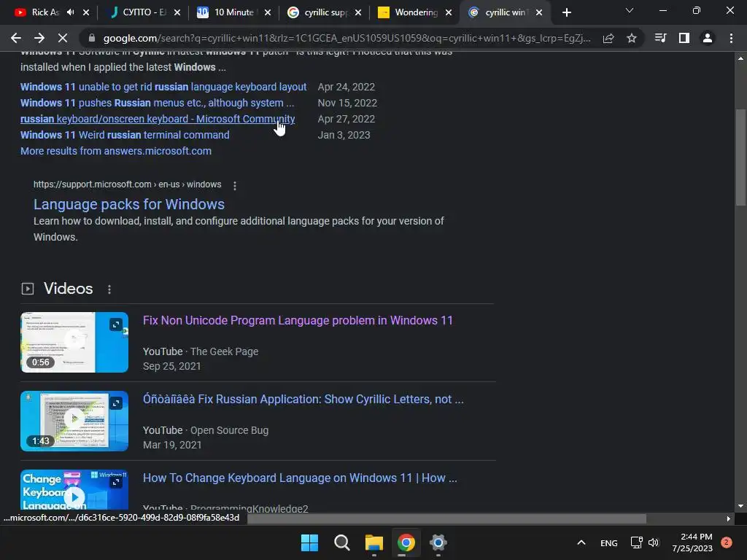The image size is (747, 560).
Task: Click the scroll up arrow of vertical scrollbar
Action: point(740,58)
